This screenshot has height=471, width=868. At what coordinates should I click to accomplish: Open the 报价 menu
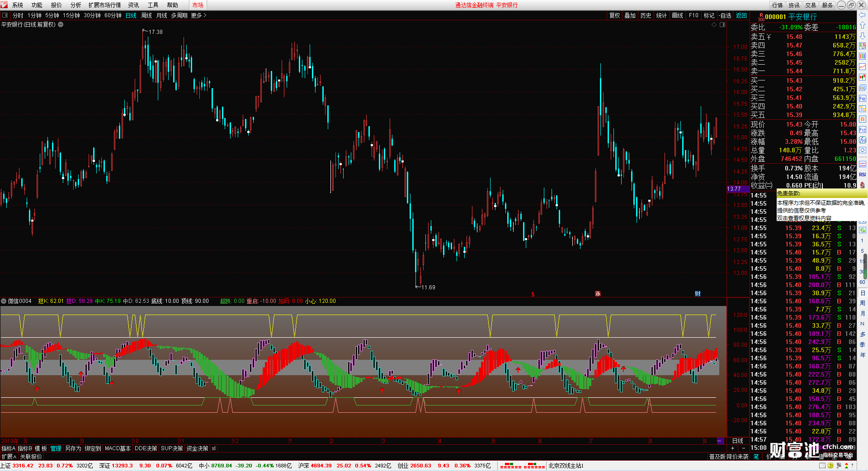click(x=57, y=5)
